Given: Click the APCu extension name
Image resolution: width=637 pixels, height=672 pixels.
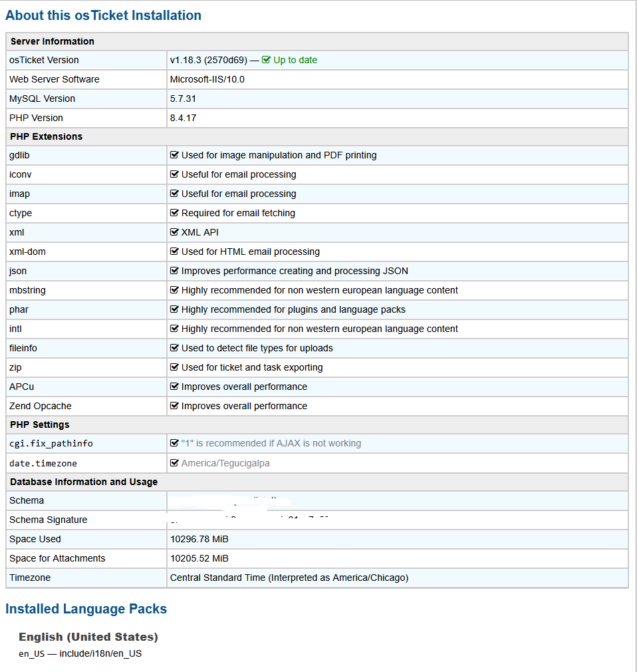Looking at the screenshot, I should pos(21,387).
